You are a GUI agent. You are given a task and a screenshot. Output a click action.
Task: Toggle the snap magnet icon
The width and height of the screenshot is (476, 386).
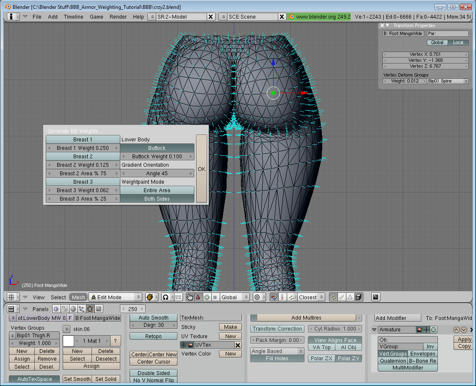[x=274, y=297]
